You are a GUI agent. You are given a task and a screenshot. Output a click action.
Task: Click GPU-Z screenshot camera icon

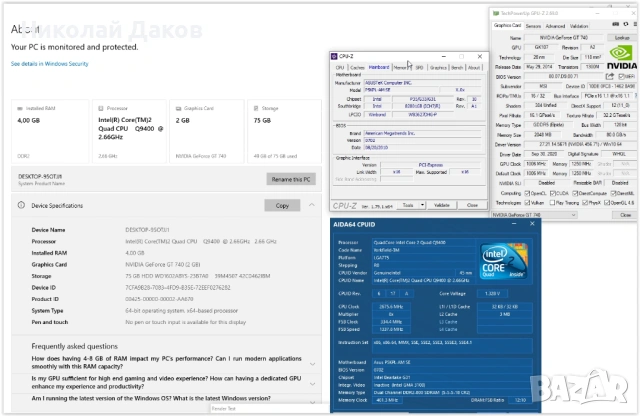[x=616, y=24]
